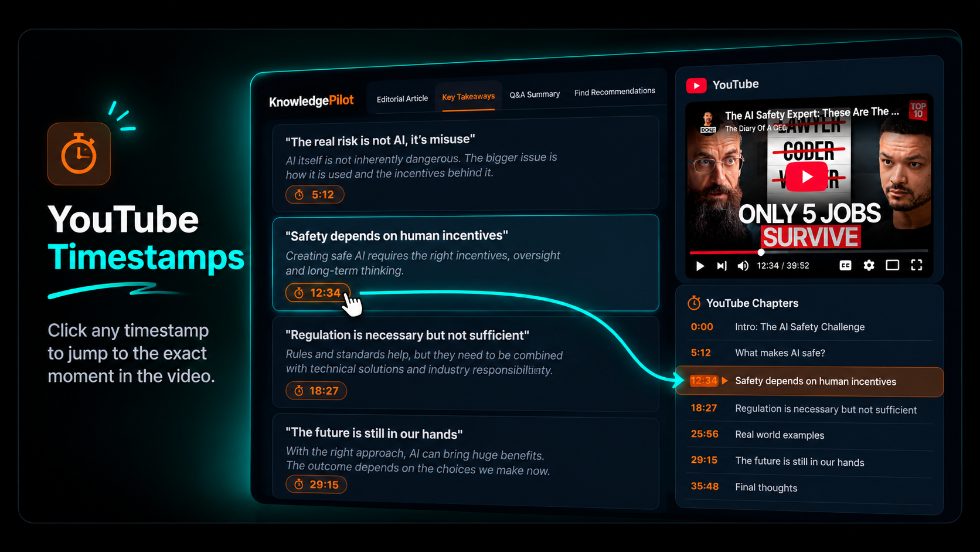Click the red play button on video thumbnail
Image resolution: width=980 pixels, height=552 pixels.
coord(807,177)
